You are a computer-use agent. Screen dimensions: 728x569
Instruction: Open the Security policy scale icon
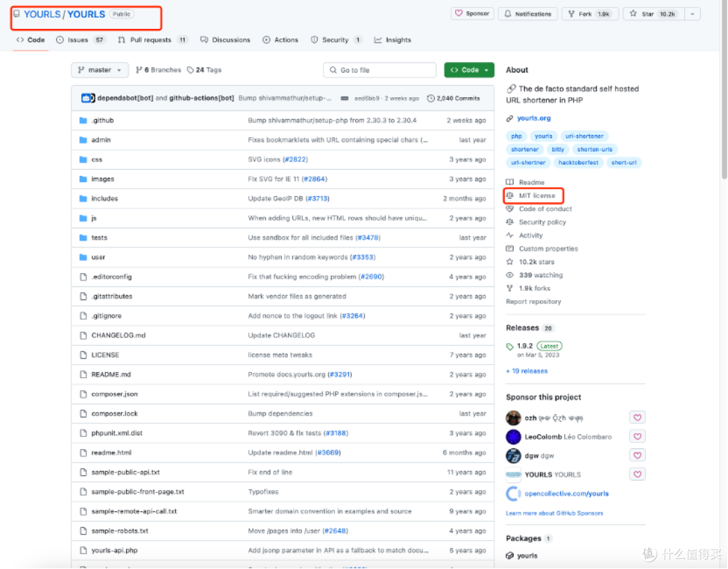coord(510,222)
